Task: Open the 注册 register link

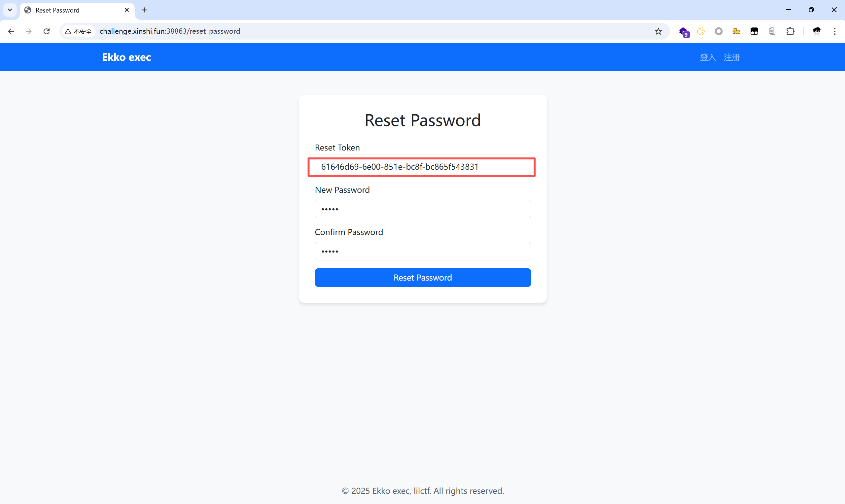Action: 731,57
